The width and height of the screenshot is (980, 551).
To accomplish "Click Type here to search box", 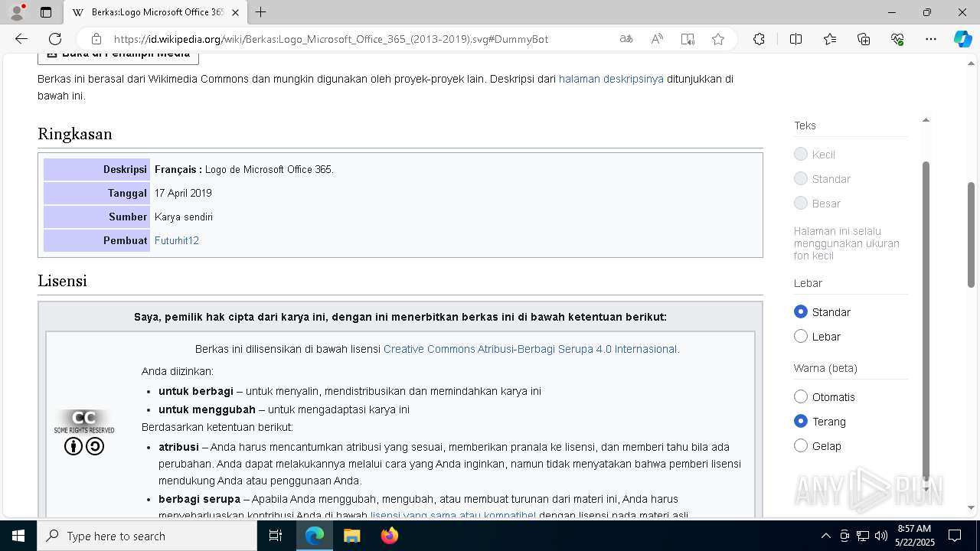I will [147, 536].
